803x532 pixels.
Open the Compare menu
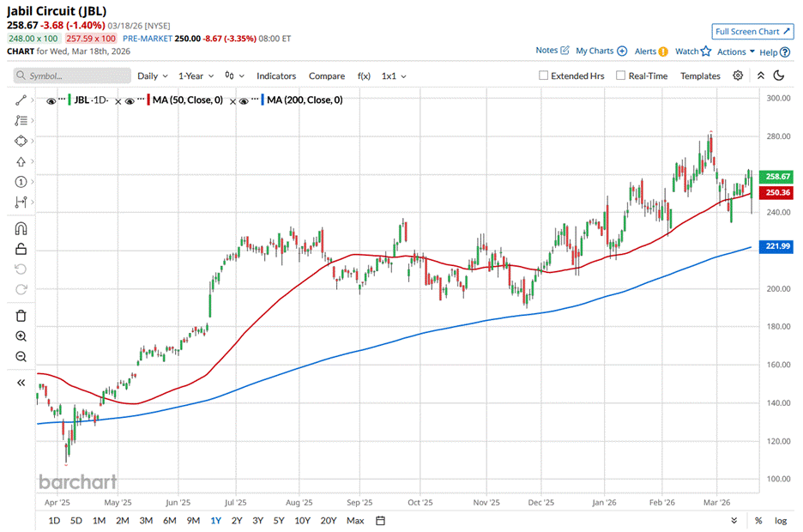point(327,76)
